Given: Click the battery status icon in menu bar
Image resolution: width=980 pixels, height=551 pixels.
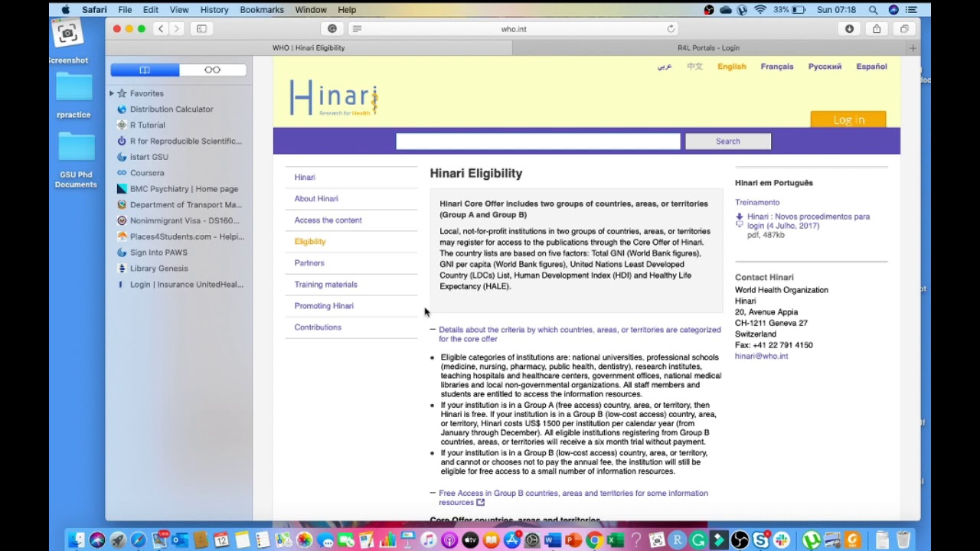Looking at the screenshot, I should pyautogui.click(x=799, y=10).
